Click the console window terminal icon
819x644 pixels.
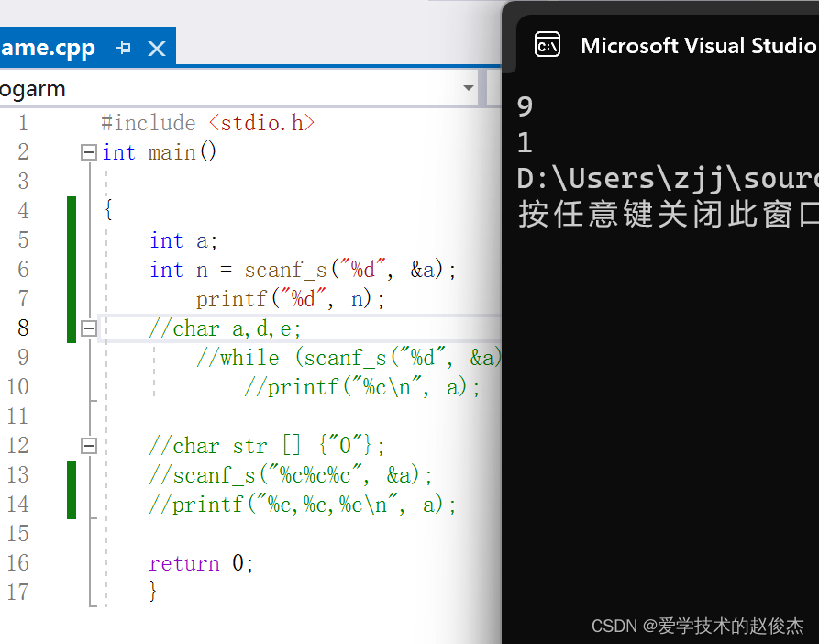point(548,46)
